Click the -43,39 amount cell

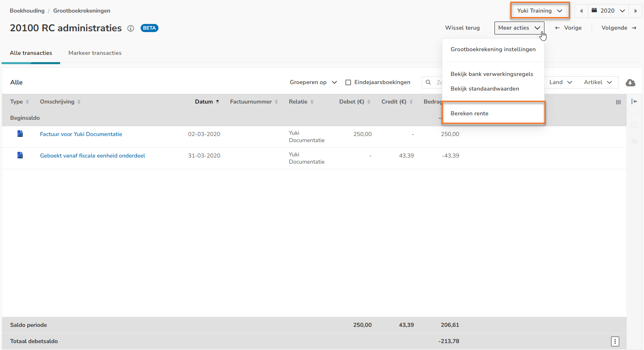[450, 156]
